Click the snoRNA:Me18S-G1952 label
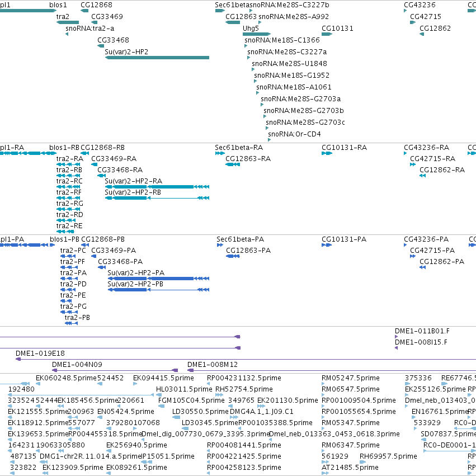This screenshot has width=476, height=476. coord(291,76)
